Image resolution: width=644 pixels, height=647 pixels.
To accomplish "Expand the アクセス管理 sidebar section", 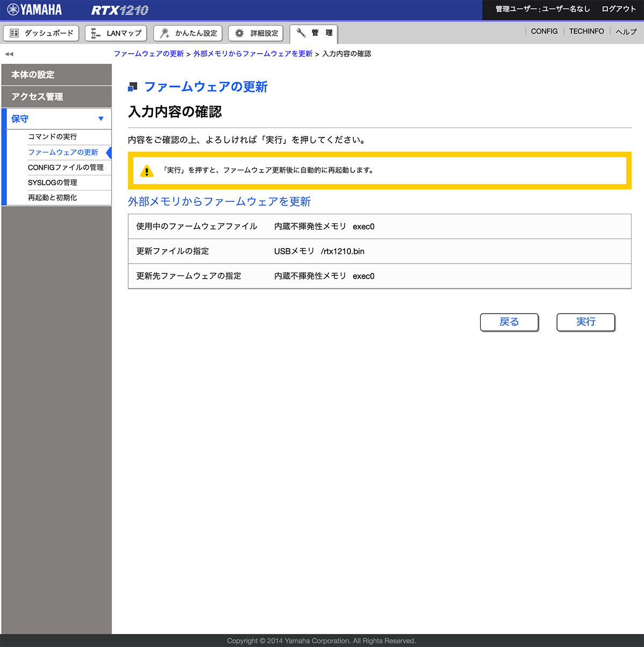I will pos(56,97).
